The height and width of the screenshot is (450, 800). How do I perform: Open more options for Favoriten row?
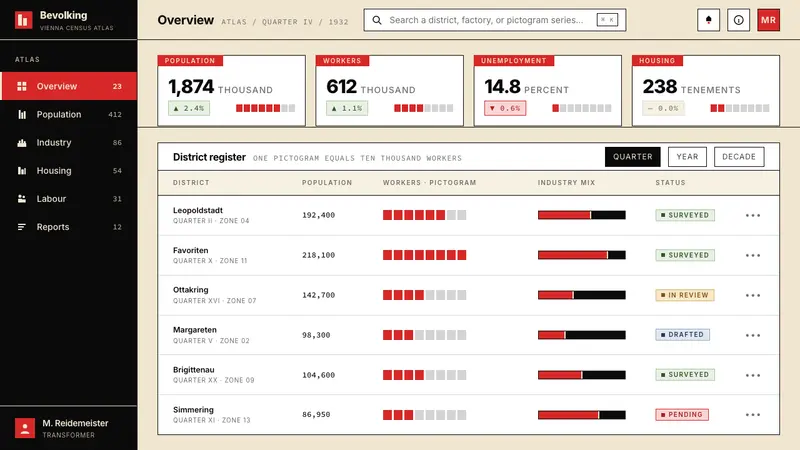point(753,255)
